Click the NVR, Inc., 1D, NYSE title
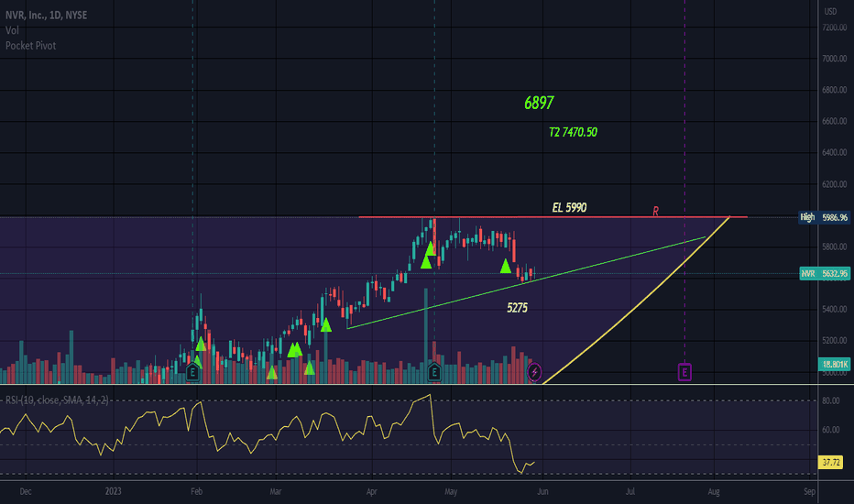The image size is (854, 504). (x=47, y=16)
